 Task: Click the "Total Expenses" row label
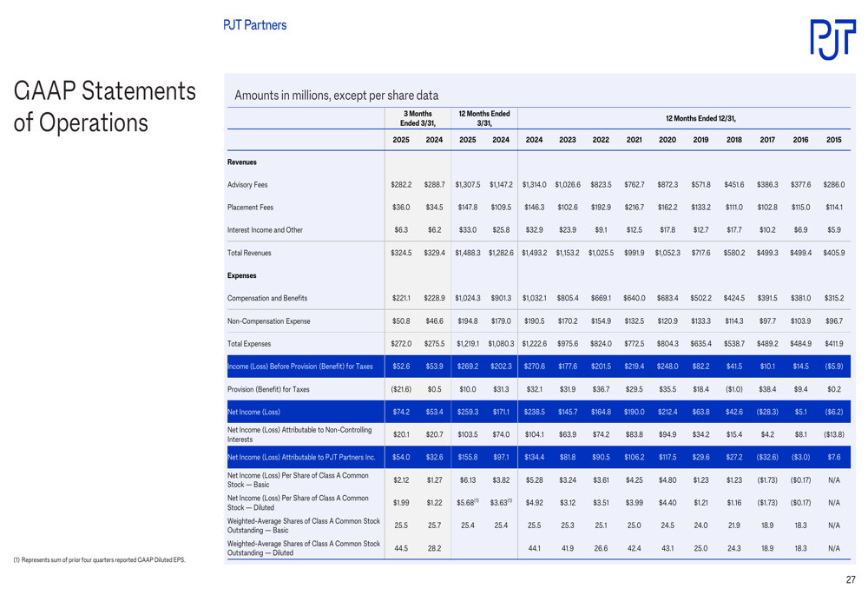click(249, 344)
